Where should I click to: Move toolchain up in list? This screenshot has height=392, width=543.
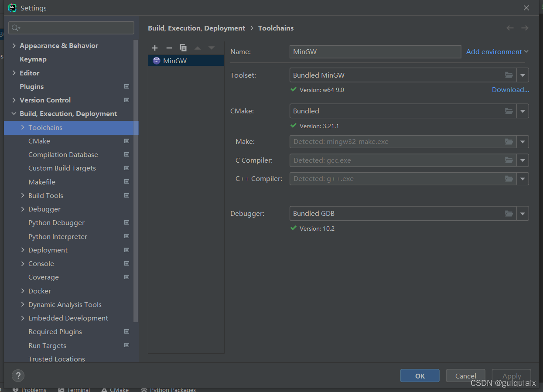point(198,48)
